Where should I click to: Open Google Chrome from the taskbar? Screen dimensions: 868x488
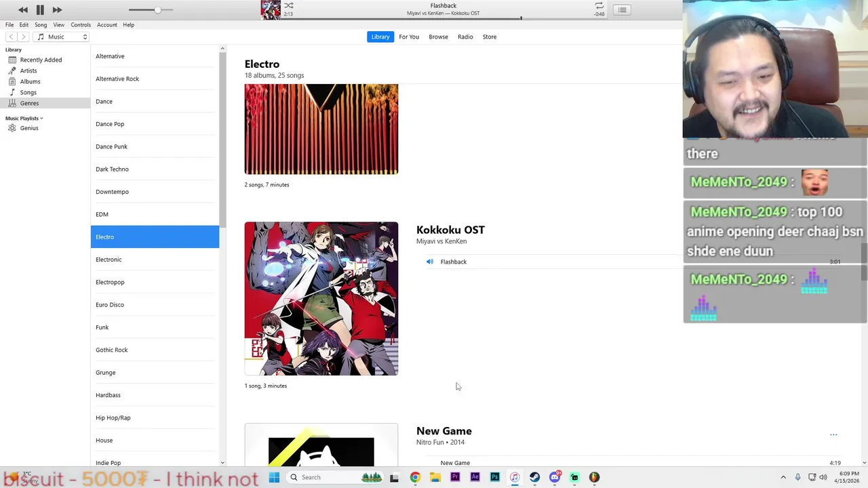pos(415,477)
